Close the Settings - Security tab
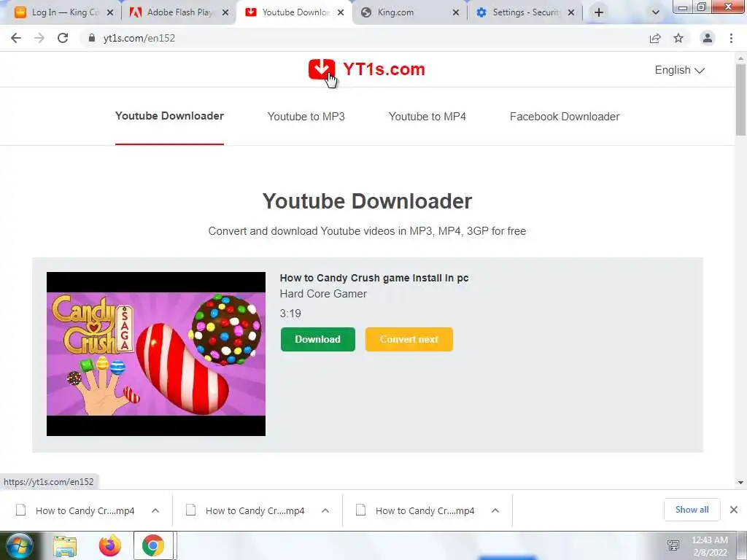747x560 pixels. (x=571, y=12)
